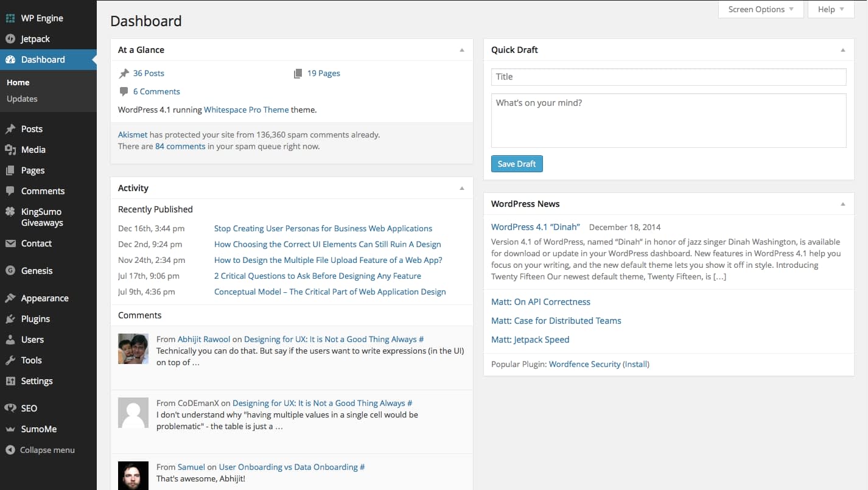Click the Save Draft button

coord(517,164)
